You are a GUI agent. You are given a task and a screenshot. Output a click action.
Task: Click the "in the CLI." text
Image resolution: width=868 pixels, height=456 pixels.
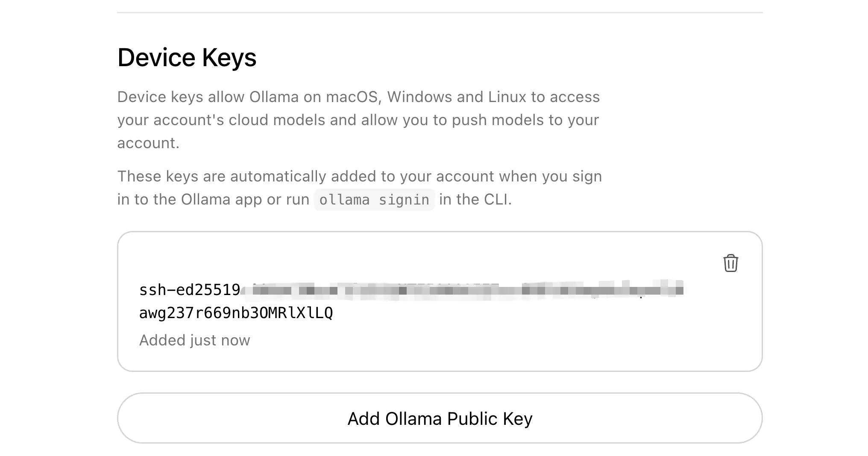click(x=475, y=199)
